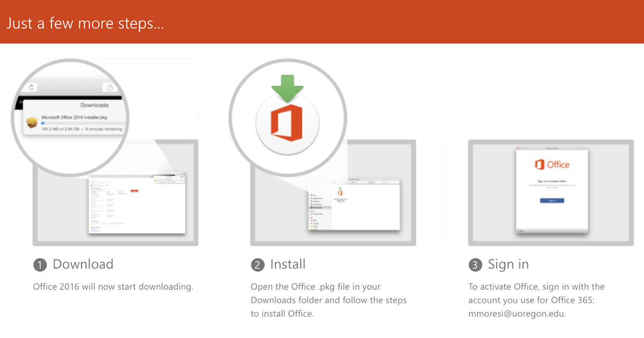644x338 pixels.
Task: Click the Safari share icon
Action: pyautogui.click(x=111, y=87)
